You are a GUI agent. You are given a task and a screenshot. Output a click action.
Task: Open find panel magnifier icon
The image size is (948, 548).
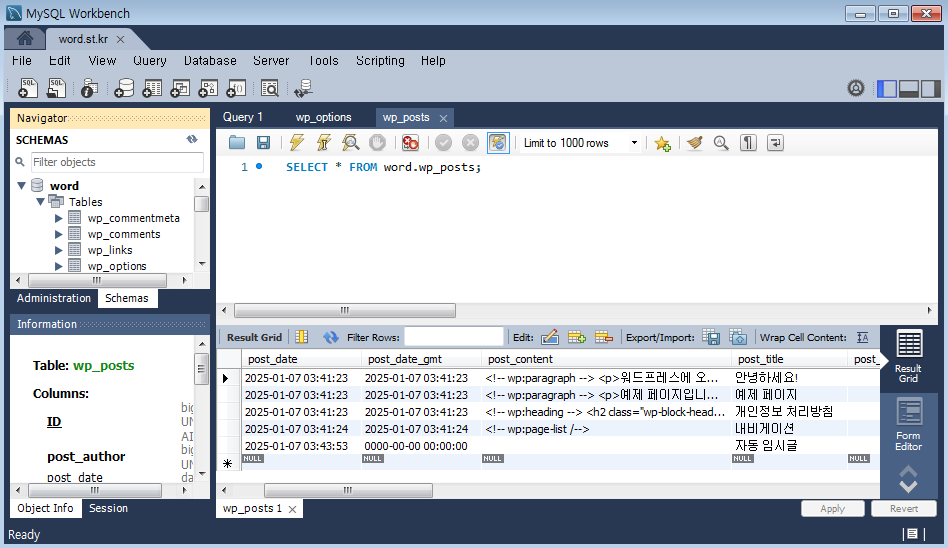pos(721,143)
